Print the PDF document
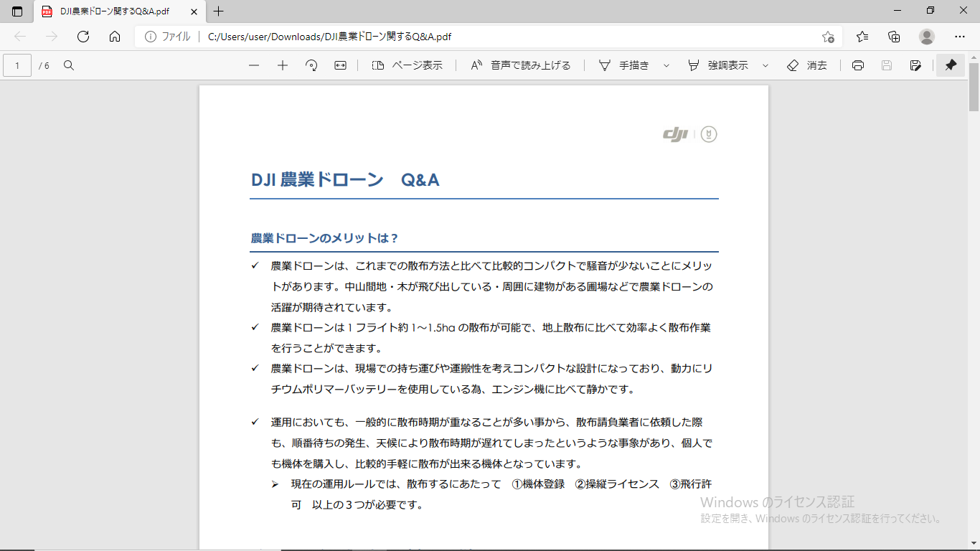This screenshot has height=551, width=980. point(858,65)
